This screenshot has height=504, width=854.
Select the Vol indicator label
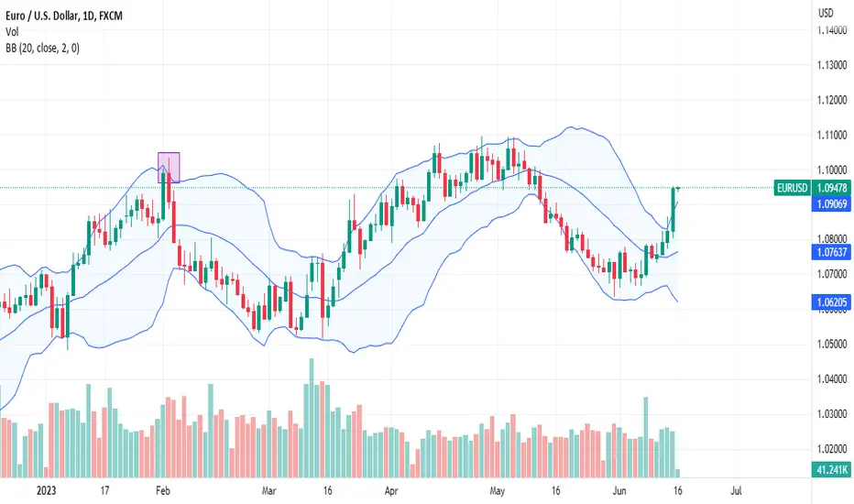(x=12, y=32)
